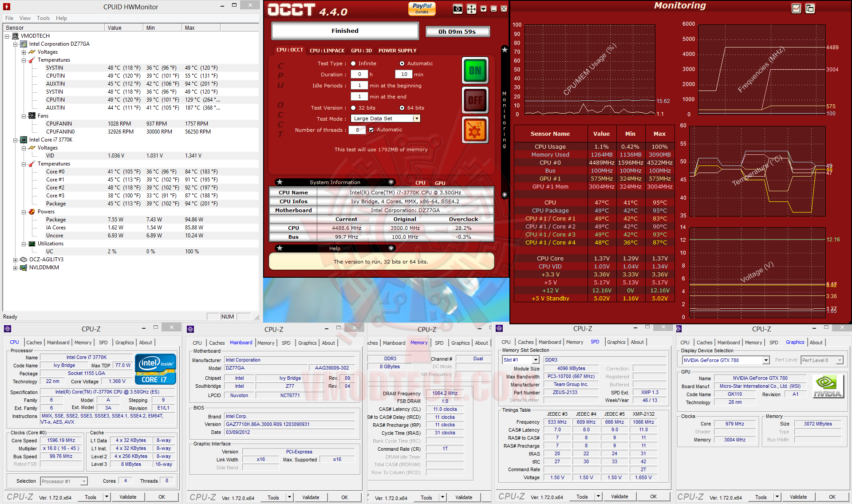
Task: Switch to the CPU : LINPACK tab
Action: pyautogui.click(x=327, y=51)
